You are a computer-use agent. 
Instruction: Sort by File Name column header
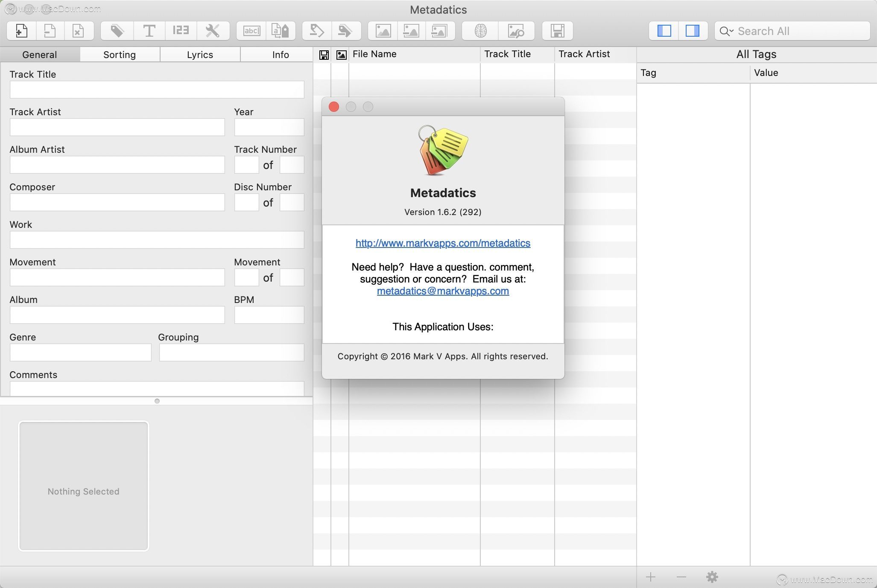(415, 54)
